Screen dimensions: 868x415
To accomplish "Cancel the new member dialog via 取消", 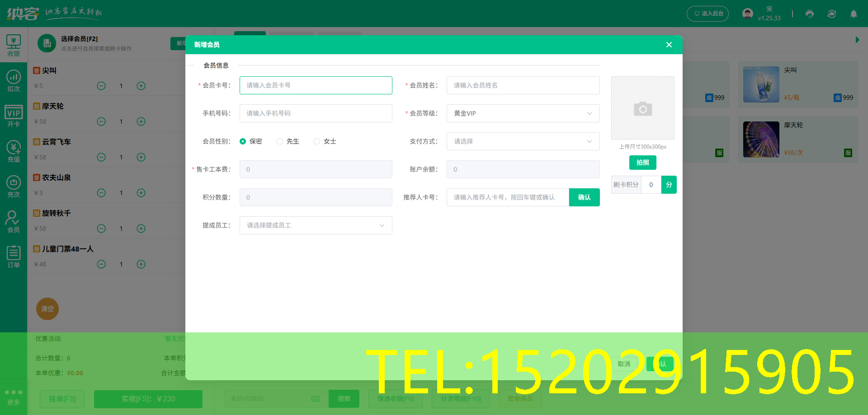I will 624,364.
